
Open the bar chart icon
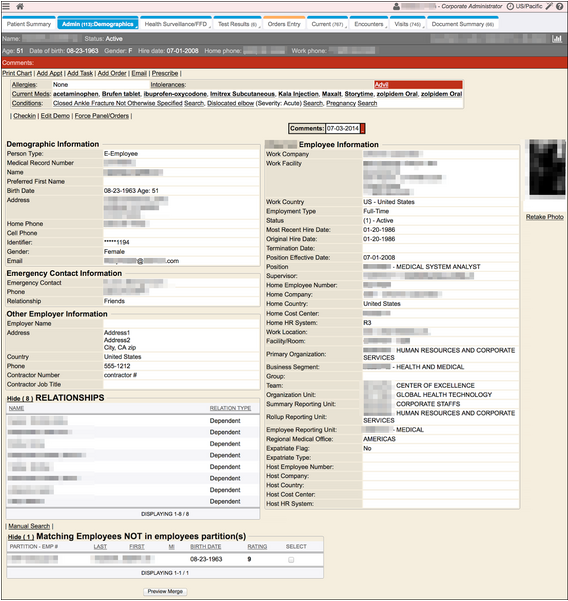tap(557, 39)
